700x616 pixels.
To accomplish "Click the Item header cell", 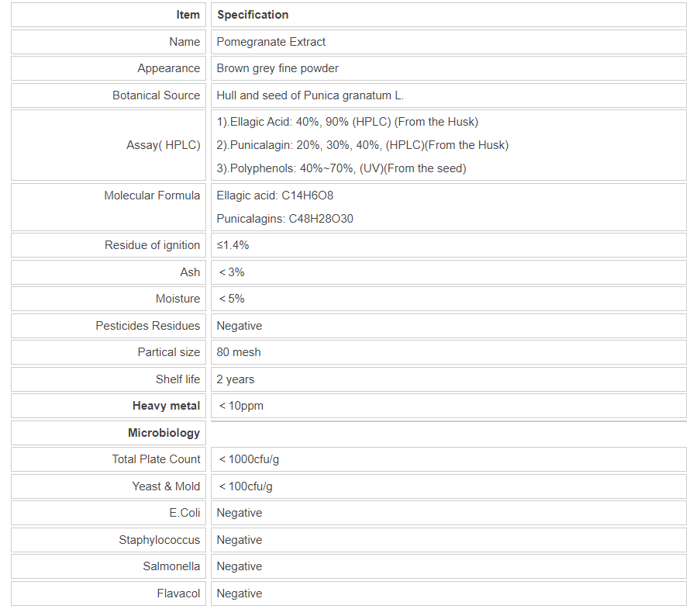I will pos(188,15).
